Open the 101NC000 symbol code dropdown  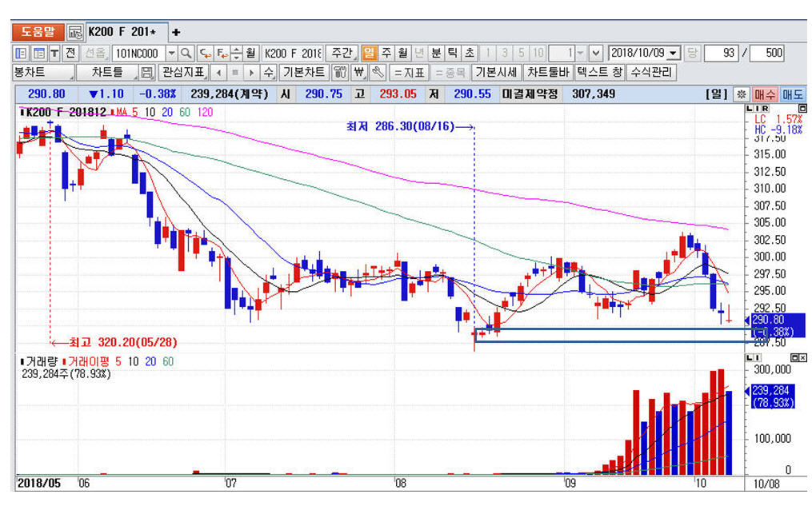pyautogui.click(x=171, y=54)
